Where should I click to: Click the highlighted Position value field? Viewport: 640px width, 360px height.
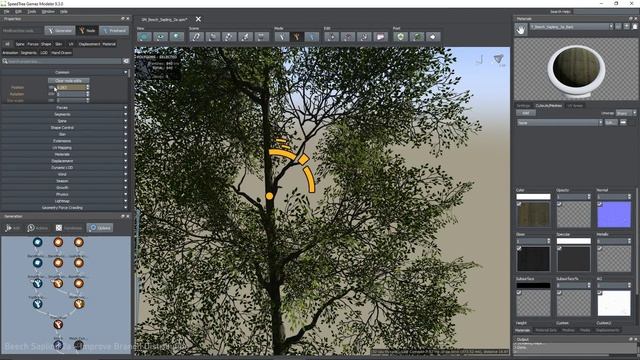71,87
